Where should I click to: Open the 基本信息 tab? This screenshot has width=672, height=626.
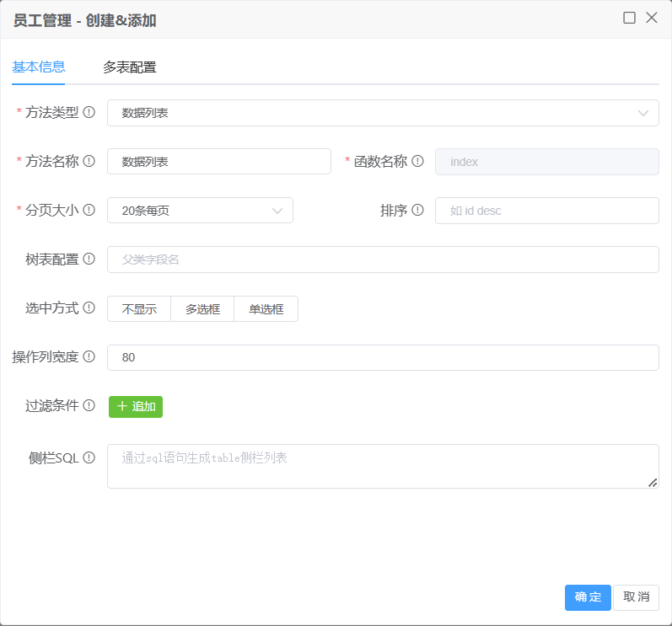(39, 67)
